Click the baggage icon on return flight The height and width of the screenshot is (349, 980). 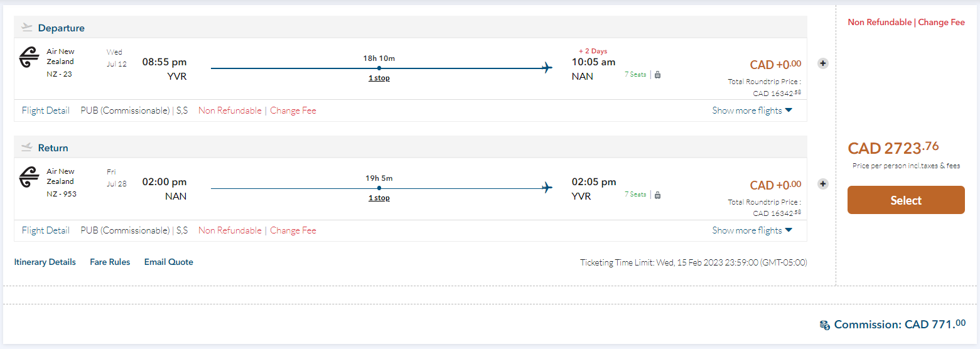657,195
